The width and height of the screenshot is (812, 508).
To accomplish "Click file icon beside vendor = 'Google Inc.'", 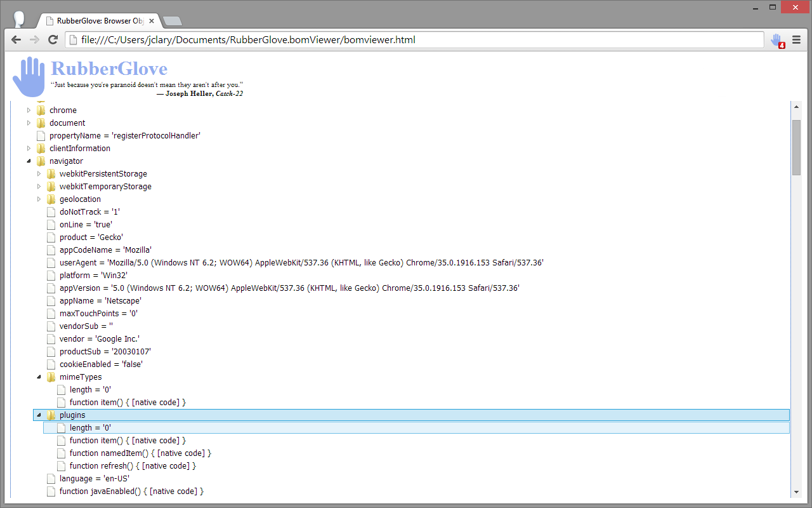I will 51,339.
